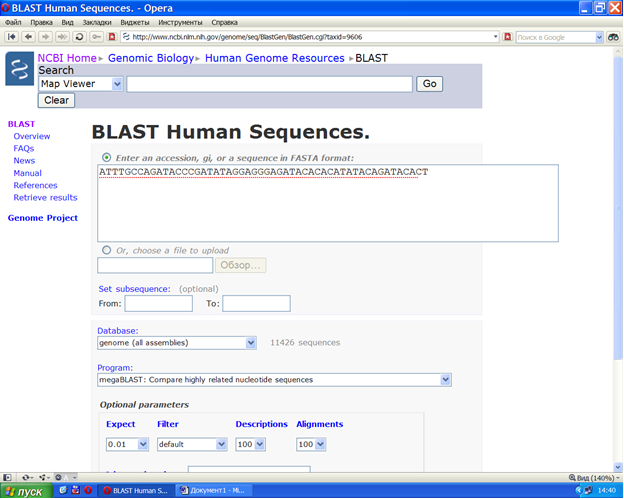
Task: Open the Overview sidebar link
Action: (x=32, y=136)
